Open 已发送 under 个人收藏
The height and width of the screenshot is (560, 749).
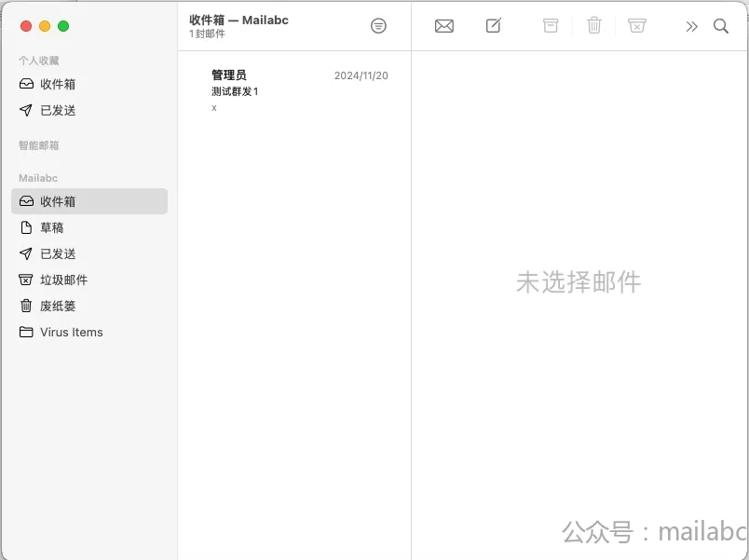point(89,110)
